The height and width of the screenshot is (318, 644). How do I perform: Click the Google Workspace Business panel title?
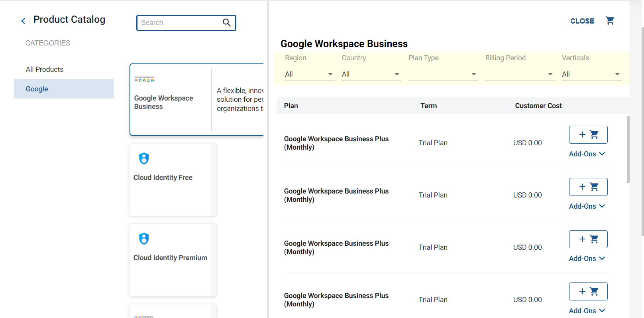tap(344, 44)
